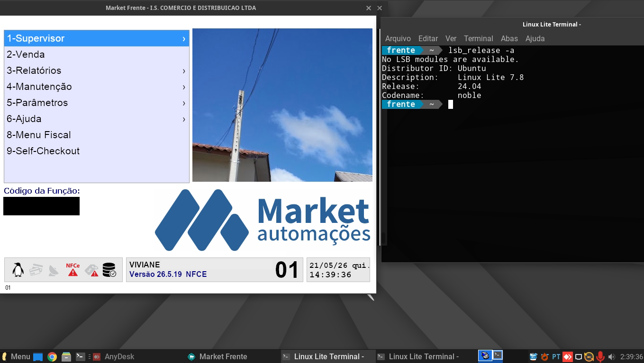Click the 'Codename: noble' line
644x363 pixels.
432,95
